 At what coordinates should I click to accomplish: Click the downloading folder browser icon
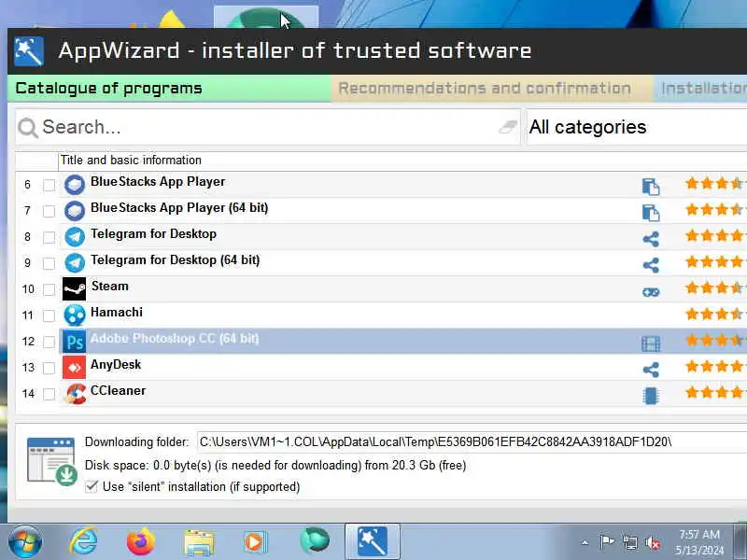52,461
